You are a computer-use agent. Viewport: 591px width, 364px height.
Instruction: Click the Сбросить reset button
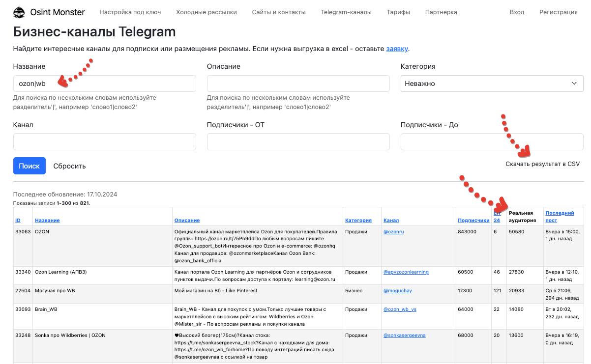click(69, 166)
